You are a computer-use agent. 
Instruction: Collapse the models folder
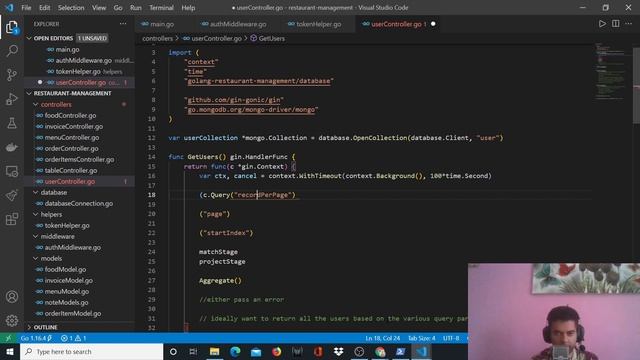[36, 258]
